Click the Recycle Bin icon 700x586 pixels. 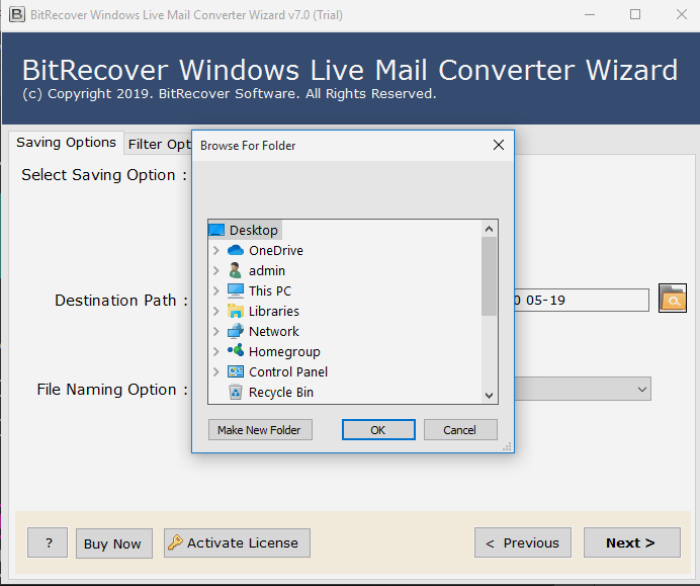click(x=235, y=392)
